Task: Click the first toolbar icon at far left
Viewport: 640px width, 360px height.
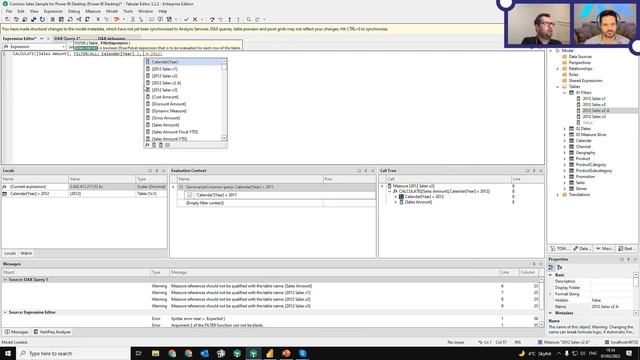Action: click(x=7, y=19)
